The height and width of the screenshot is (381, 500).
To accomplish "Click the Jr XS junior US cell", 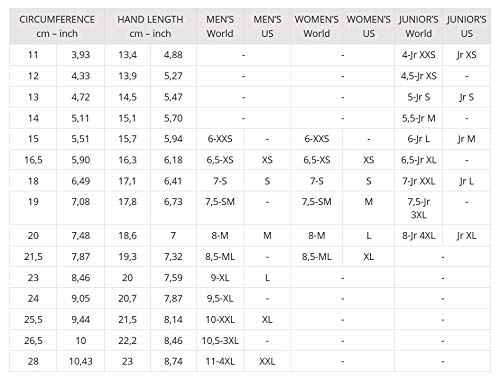I will tap(467, 55).
